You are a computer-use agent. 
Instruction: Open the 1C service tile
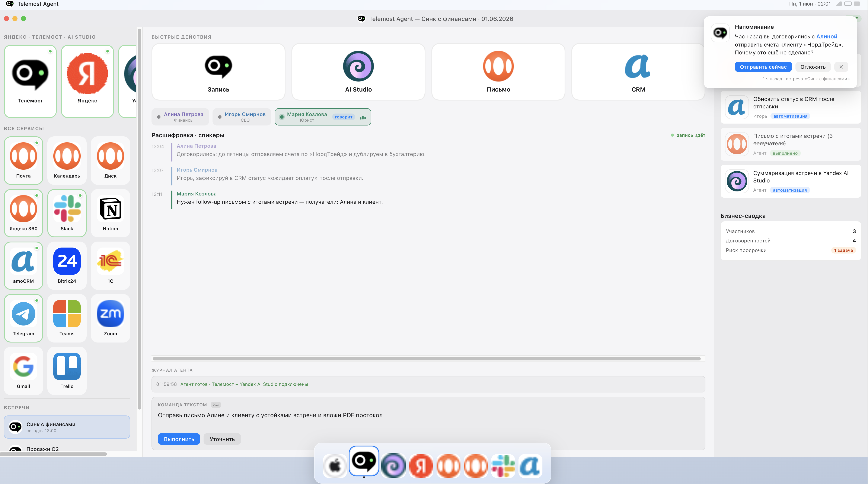[110, 265]
